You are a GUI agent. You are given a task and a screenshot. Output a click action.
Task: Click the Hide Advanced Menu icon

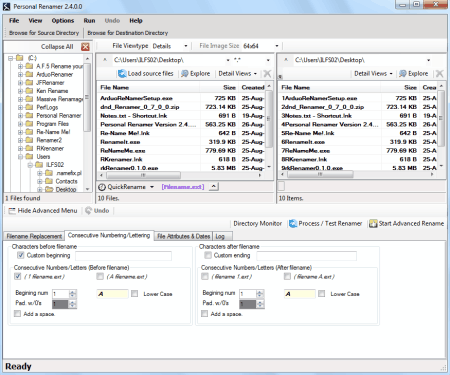(12, 211)
